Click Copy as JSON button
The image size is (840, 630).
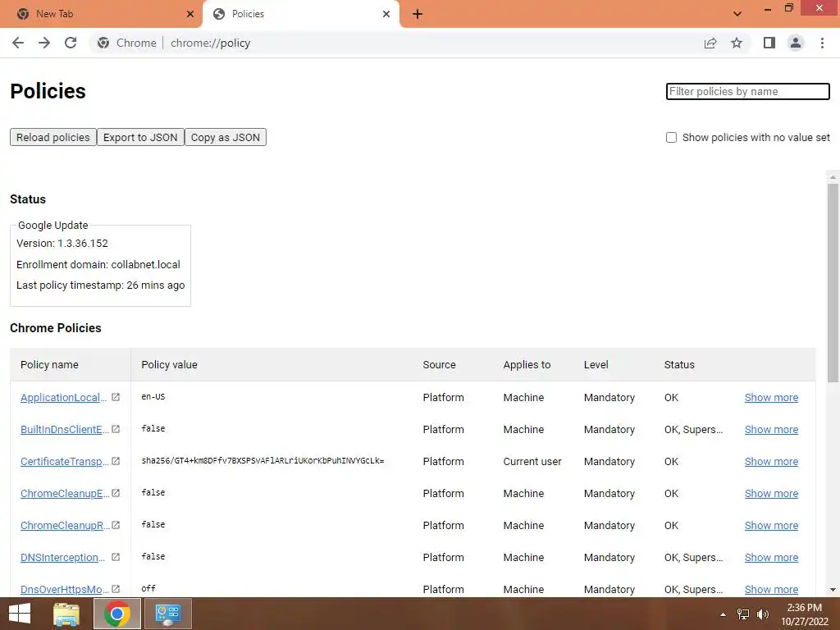(x=226, y=137)
